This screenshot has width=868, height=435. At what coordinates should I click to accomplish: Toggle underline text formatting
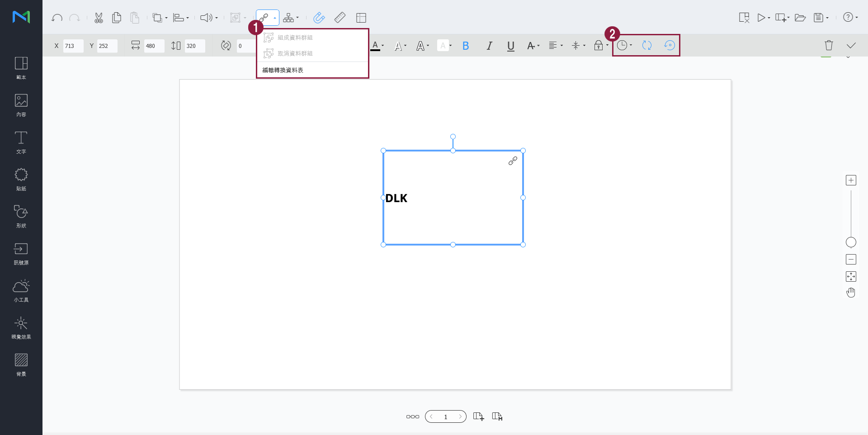[511, 46]
